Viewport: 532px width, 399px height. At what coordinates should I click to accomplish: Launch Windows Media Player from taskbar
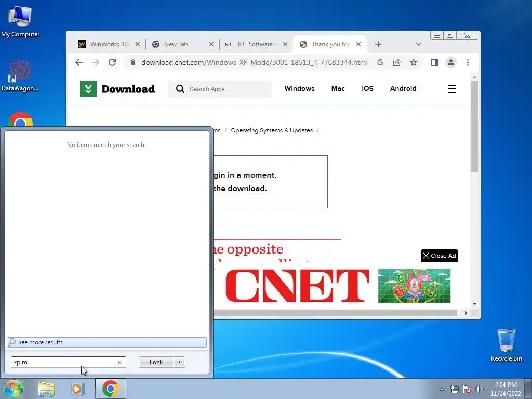[x=77, y=389]
